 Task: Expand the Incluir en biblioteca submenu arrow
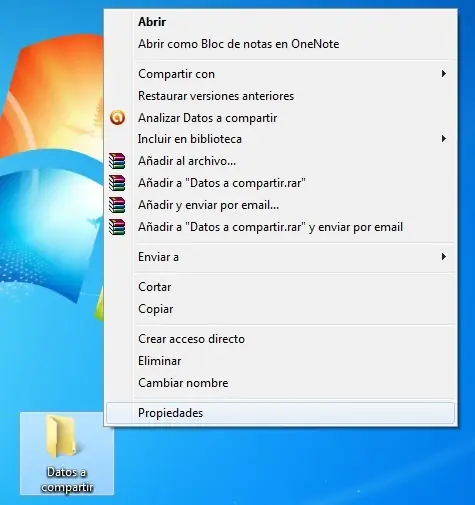pos(444,139)
